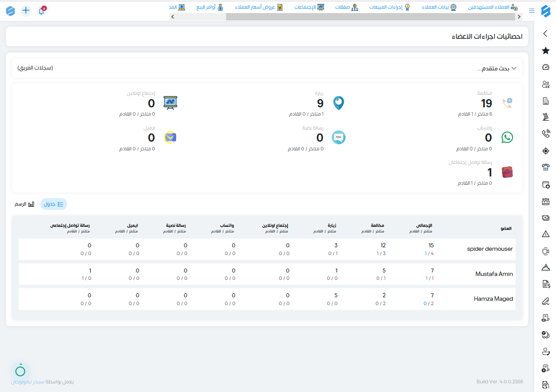Screen dimensions: 556x392
Task: Click spider demouser calls value 12
Action: [x=383, y=246]
